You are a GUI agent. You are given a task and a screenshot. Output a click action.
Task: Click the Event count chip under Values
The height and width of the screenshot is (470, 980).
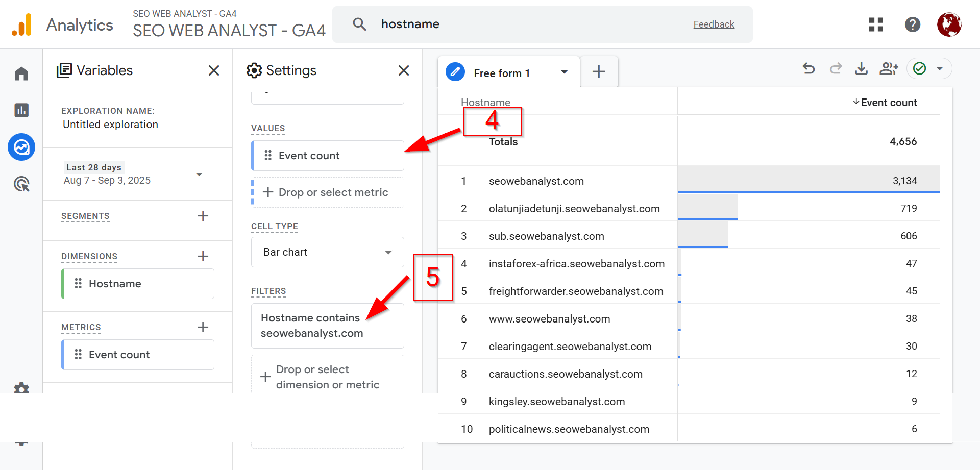(x=328, y=156)
